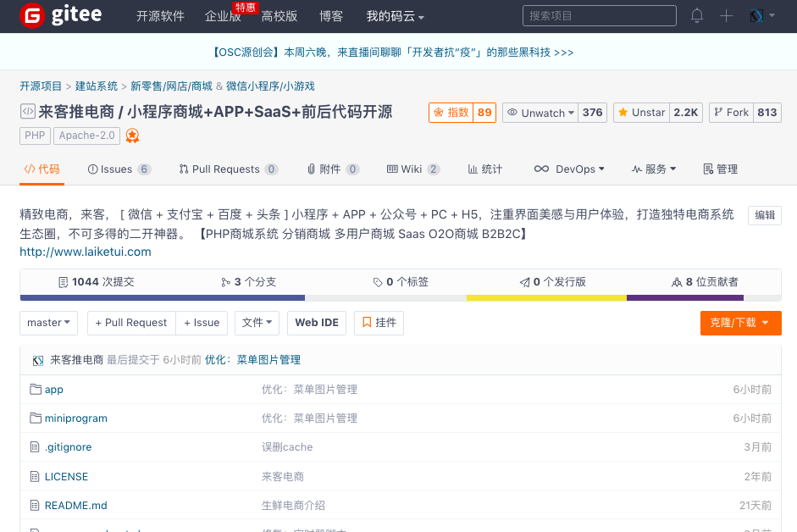Expand the DevOps dropdown
The width and height of the screenshot is (797, 532).
pos(569,169)
